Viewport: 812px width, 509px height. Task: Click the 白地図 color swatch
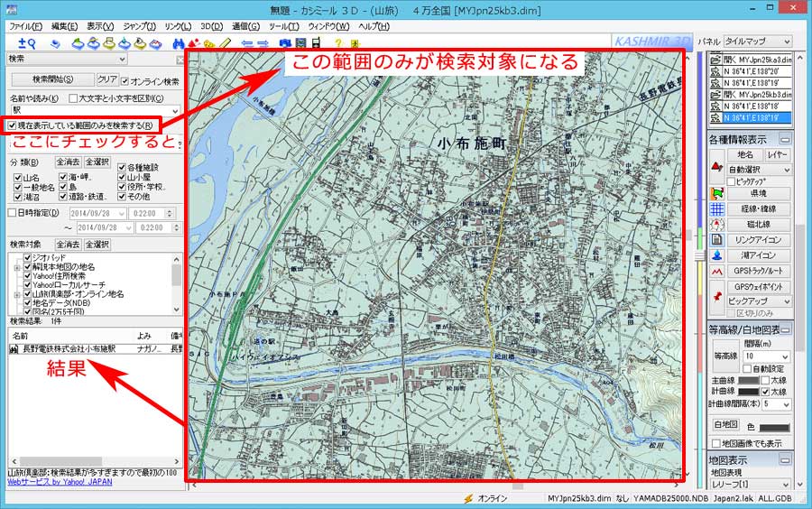point(774,426)
